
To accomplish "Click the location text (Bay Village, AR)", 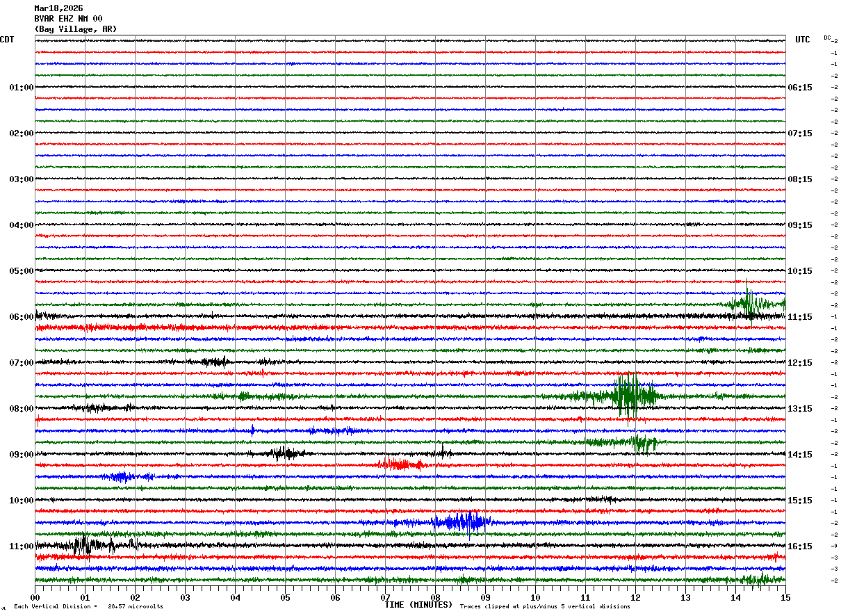I will pyautogui.click(x=76, y=29).
